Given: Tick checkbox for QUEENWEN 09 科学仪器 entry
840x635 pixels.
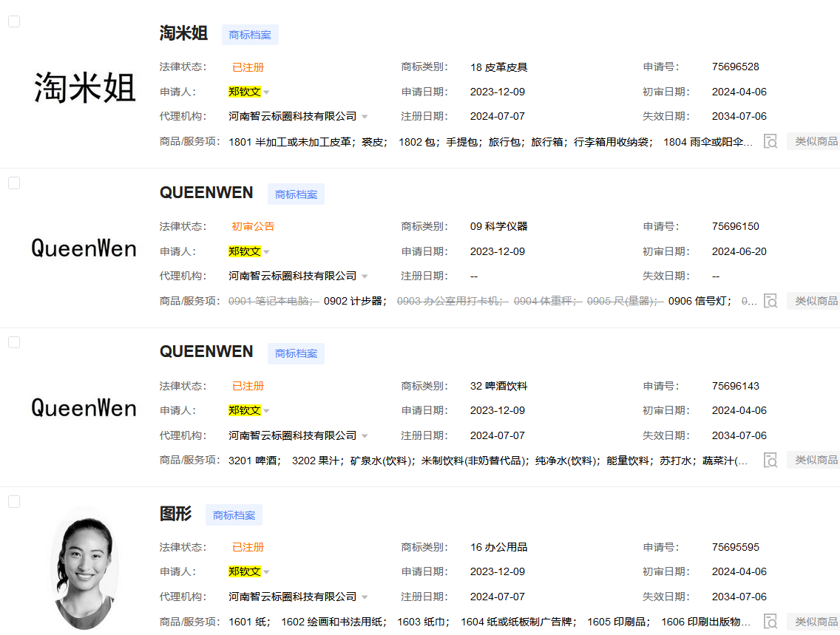Looking at the screenshot, I should point(14,183).
